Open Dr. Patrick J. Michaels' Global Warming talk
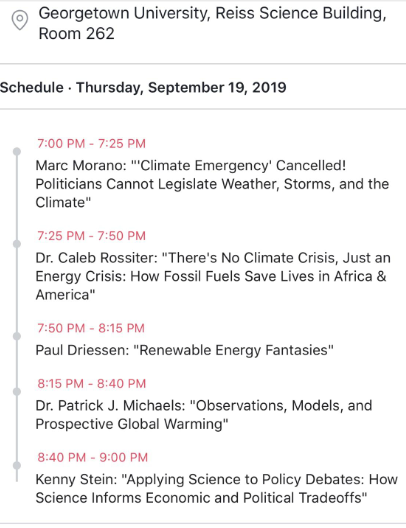 pos(204,415)
